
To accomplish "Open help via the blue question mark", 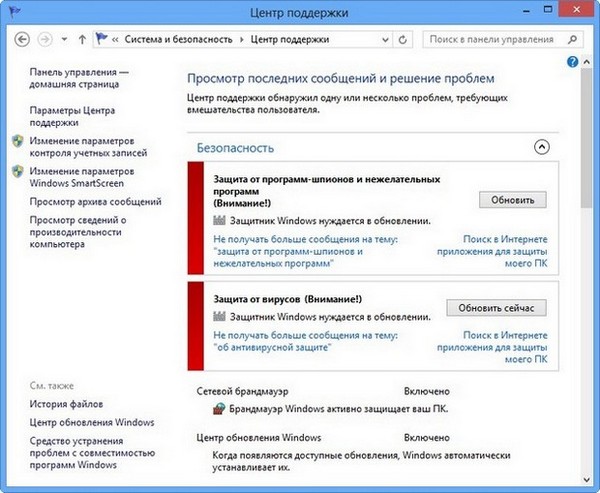I will [572, 62].
